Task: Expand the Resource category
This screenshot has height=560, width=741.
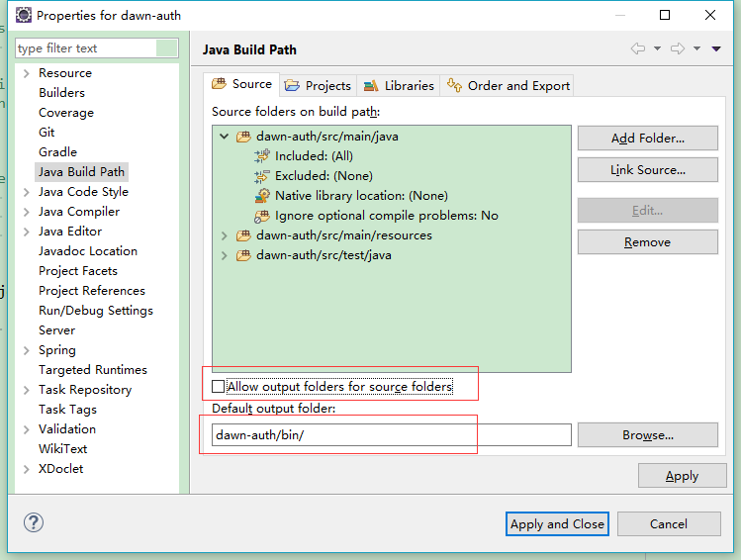Action: 27,73
